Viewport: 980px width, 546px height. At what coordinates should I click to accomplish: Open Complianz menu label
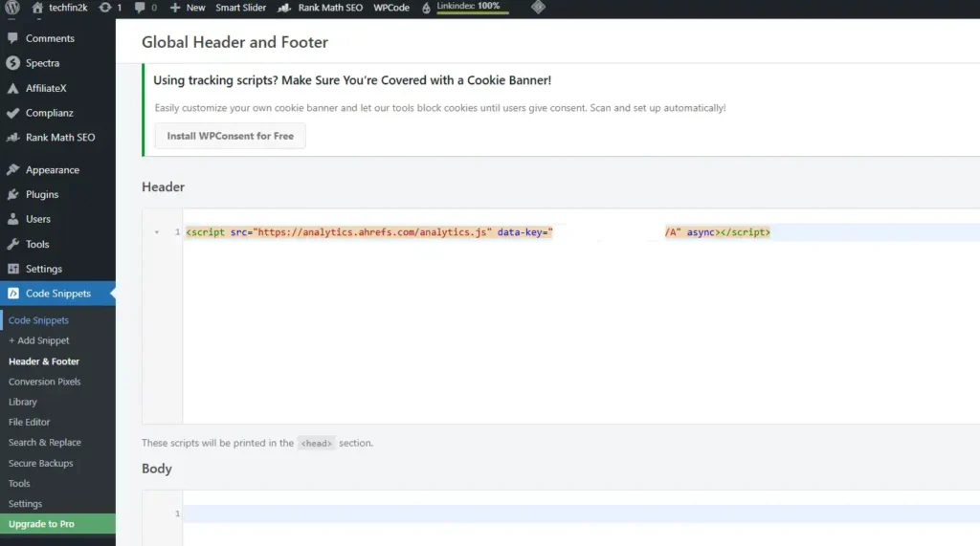tap(50, 113)
